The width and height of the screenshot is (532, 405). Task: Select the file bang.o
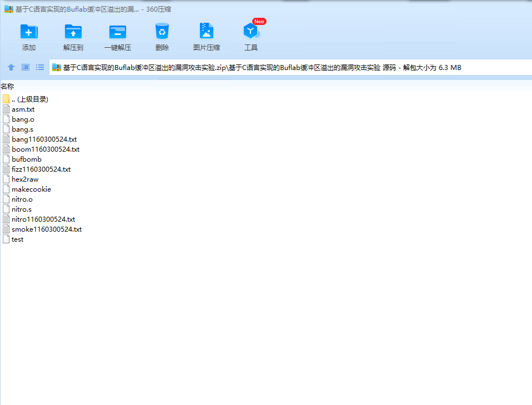(23, 119)
